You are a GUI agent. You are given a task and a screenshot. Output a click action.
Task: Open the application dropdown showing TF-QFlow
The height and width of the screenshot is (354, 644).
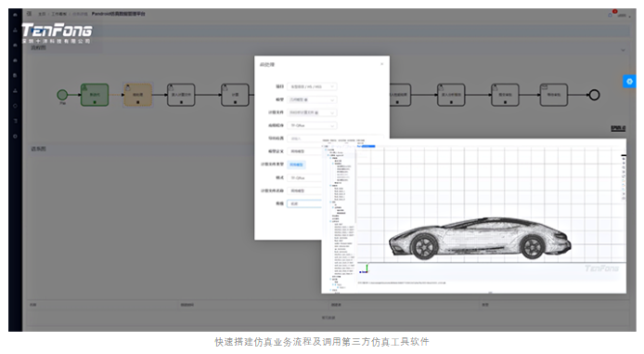(312, 125)
